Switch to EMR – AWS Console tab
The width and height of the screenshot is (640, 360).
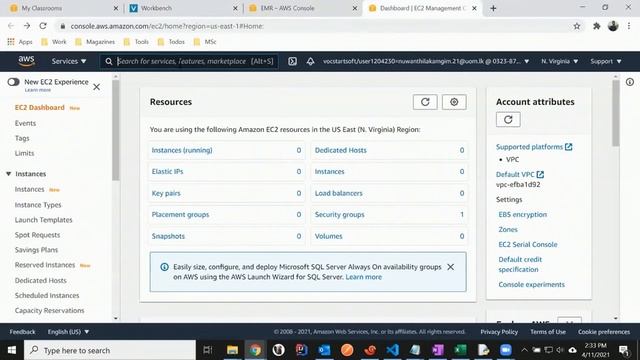[302, 8]
